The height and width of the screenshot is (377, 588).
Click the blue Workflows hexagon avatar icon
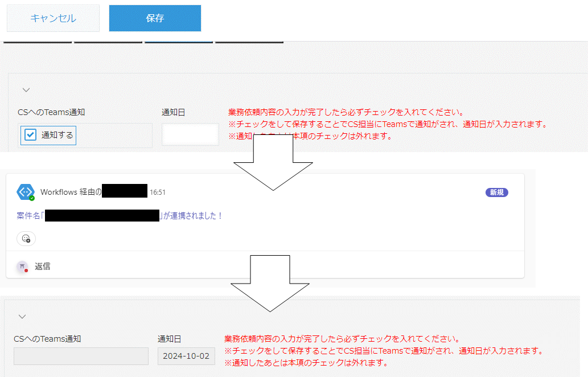point(26,192)
